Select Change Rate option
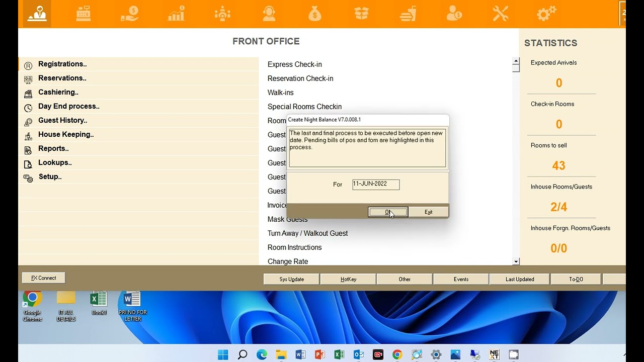Screen dimensions: 644x362 [x=288, y=261]
